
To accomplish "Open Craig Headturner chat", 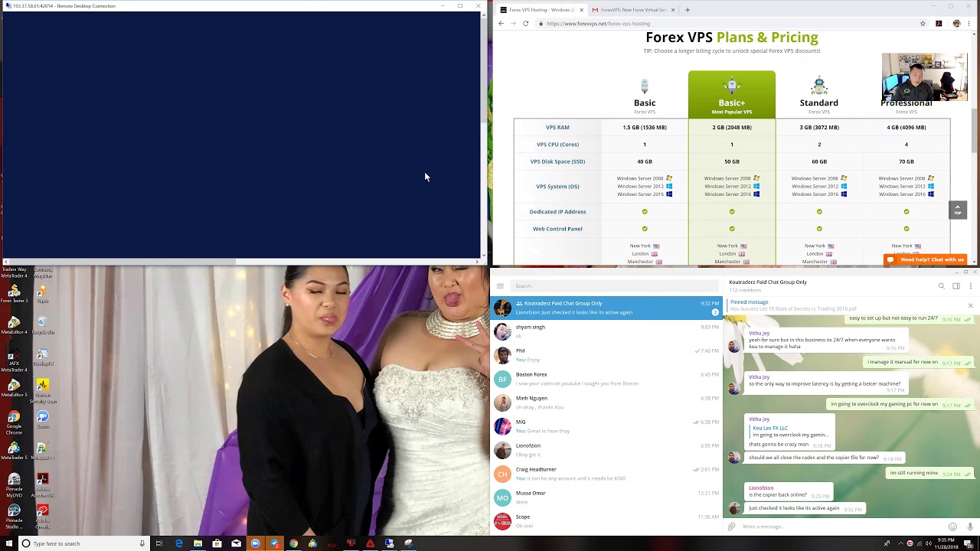I will pyautogui.click(x=606, y=474).
